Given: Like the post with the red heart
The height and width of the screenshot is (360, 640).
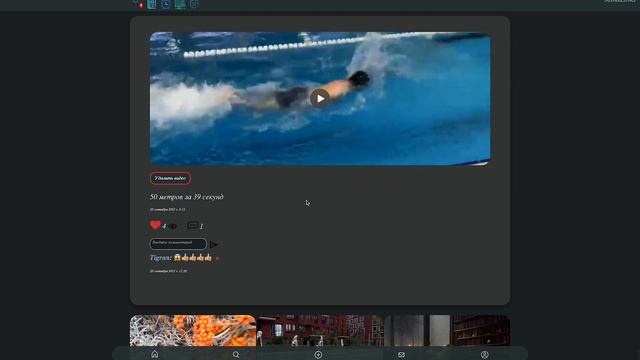Looking at the screenshot, I should pyautogui.click(x=155, y=225).
